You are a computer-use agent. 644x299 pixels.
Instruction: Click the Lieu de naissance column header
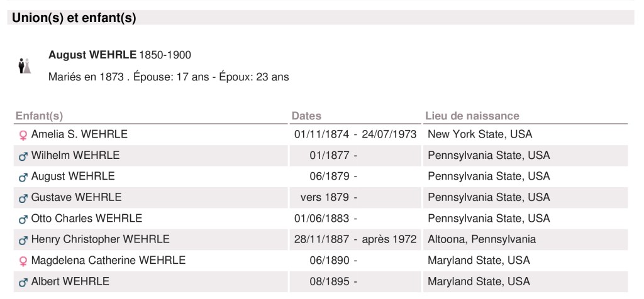point(472,116)
